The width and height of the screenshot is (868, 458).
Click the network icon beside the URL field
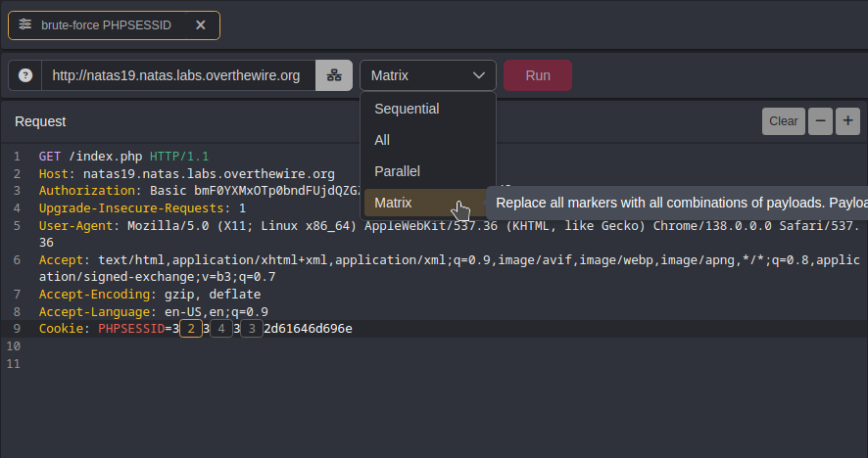point(334,75)
